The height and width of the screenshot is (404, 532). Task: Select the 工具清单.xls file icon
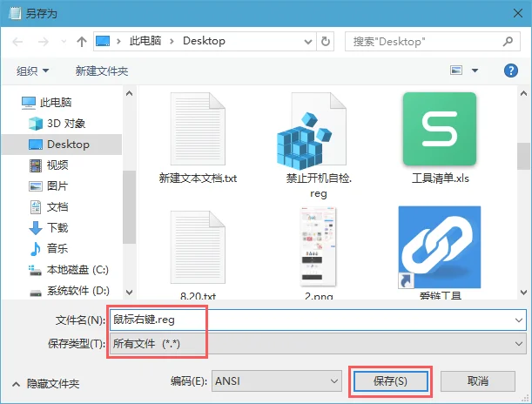point(439,129)
